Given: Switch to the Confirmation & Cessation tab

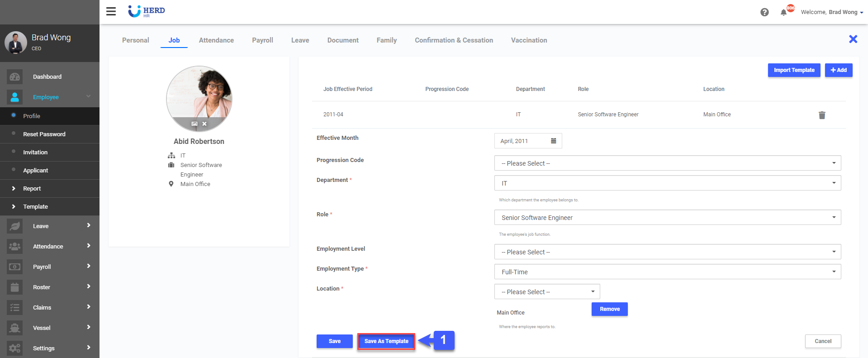Looking at the screenshot, I should [454, 40].
